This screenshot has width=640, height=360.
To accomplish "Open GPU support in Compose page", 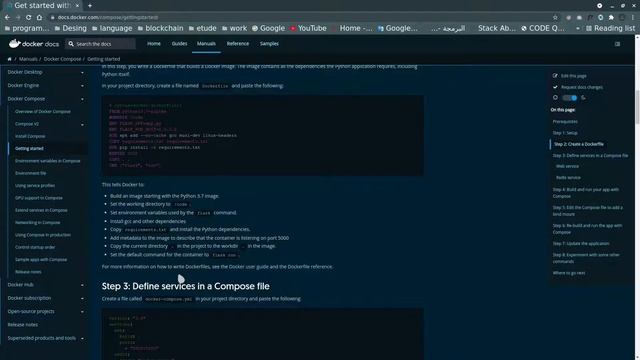I will pos(39,198).
